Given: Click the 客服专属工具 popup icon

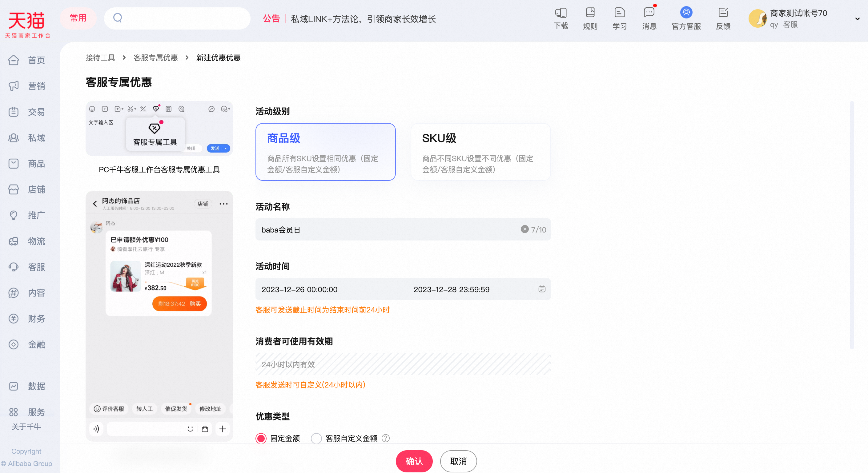Looking at the screenshot, I should (x=155, y=128).
